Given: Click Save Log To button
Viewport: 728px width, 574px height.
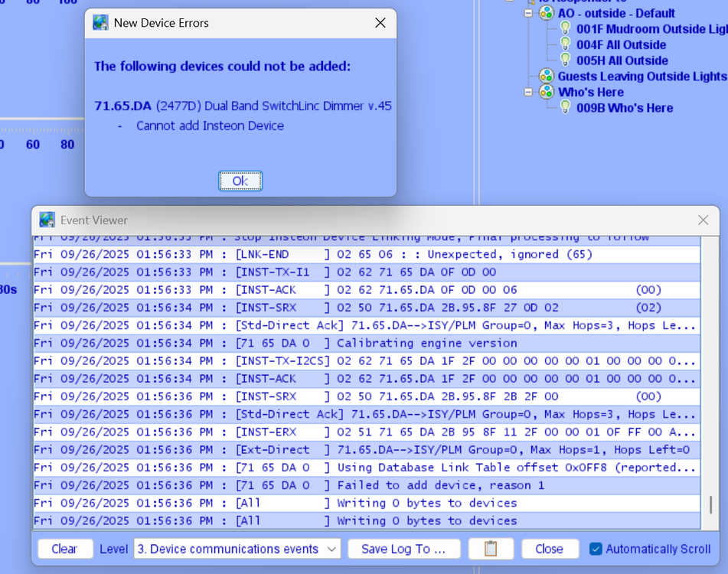Looking at the screenshot, I should [x=404, y=549].
